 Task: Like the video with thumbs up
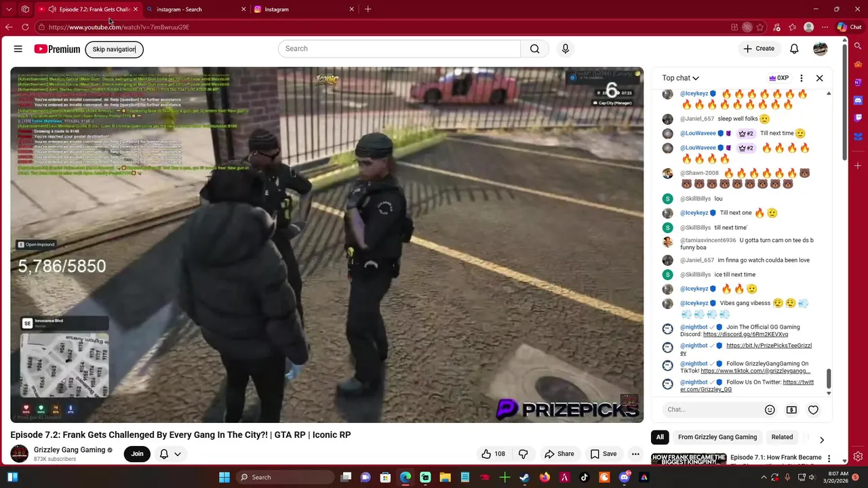[x=493, y=454]
